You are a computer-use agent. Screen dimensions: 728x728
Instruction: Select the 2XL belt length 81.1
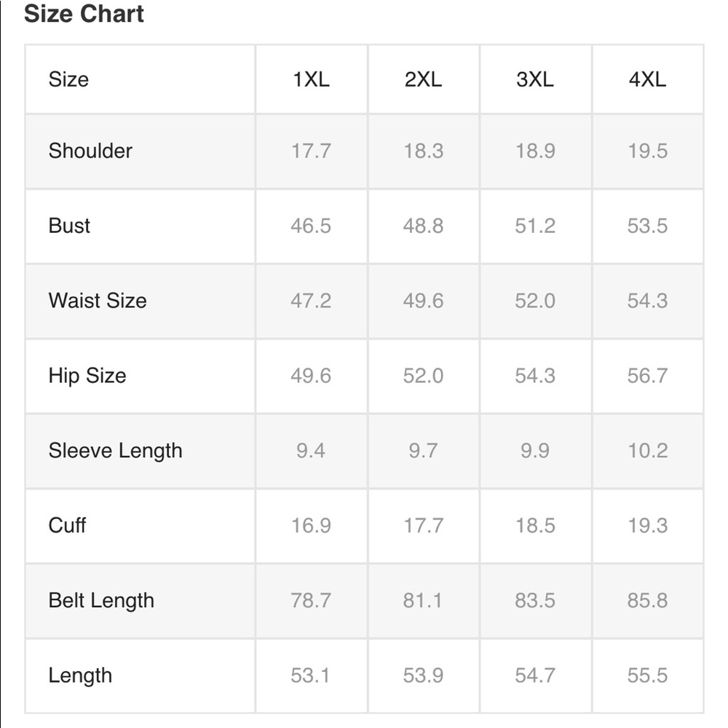423,601
